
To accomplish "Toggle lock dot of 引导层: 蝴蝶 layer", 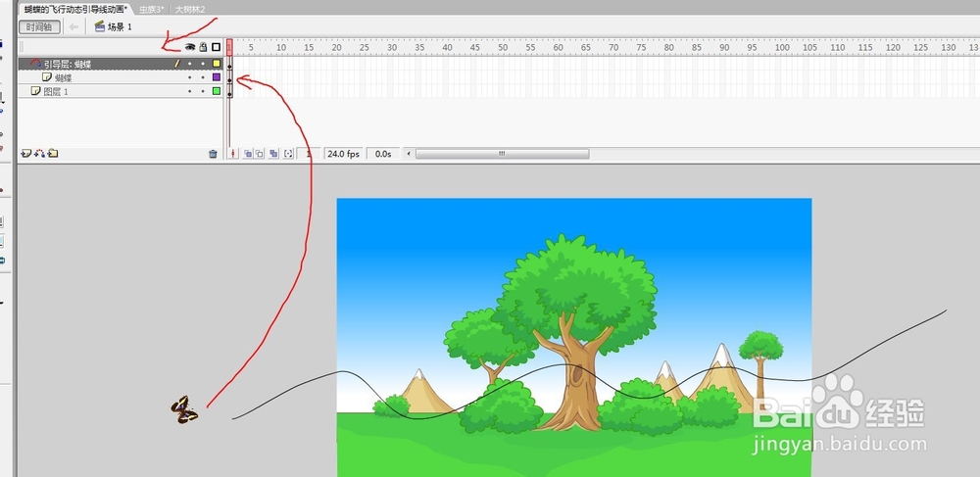I will pyautogui.click(x=203, y=64).
